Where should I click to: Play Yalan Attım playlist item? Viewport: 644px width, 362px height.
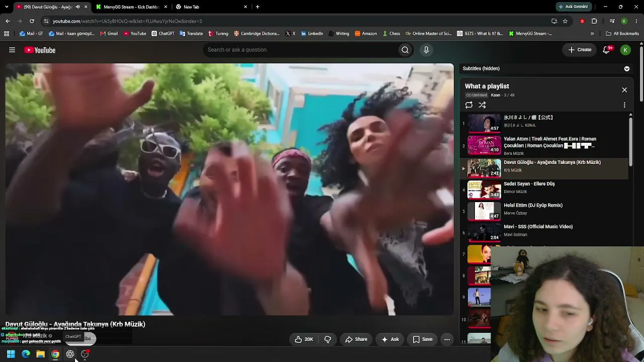click(545, 146)
